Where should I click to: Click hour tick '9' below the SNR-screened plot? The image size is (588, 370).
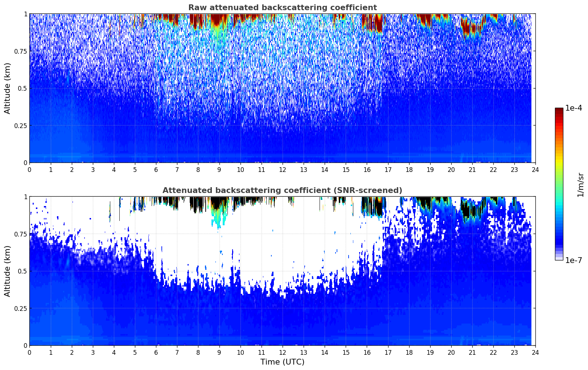point(219,352)
